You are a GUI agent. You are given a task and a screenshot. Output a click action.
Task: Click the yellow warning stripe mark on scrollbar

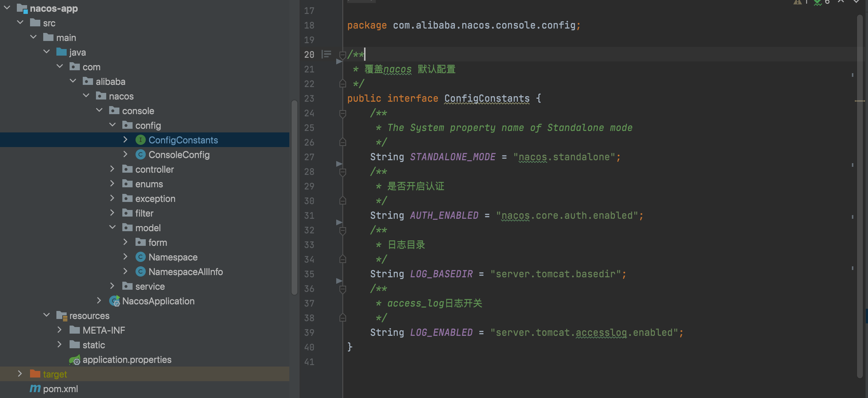(860, 101)
